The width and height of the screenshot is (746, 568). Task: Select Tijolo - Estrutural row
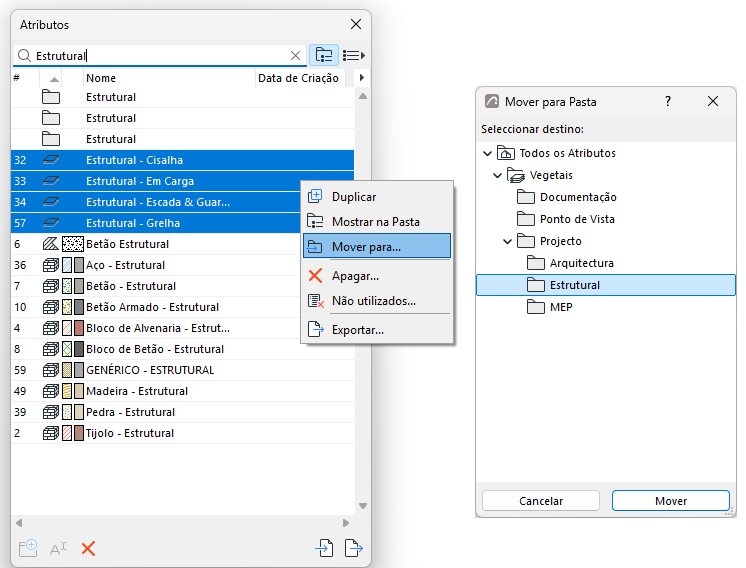point(183,433)
